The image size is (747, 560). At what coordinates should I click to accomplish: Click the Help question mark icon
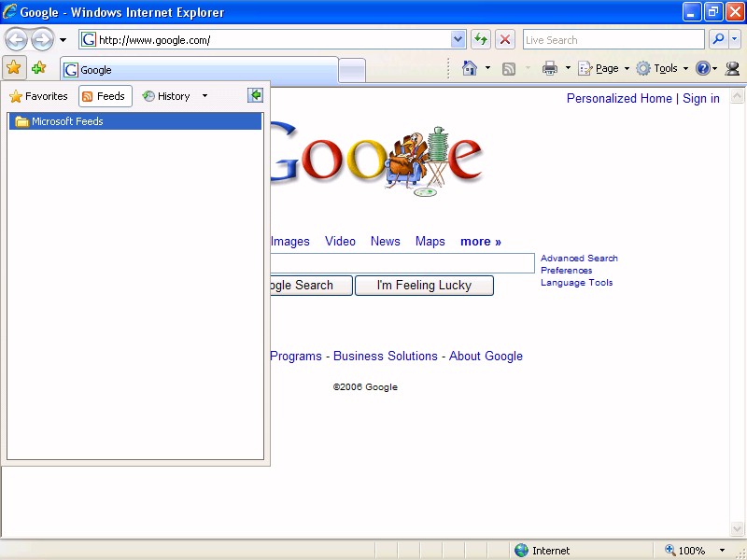pyautogui.click(x=703, y=68)
